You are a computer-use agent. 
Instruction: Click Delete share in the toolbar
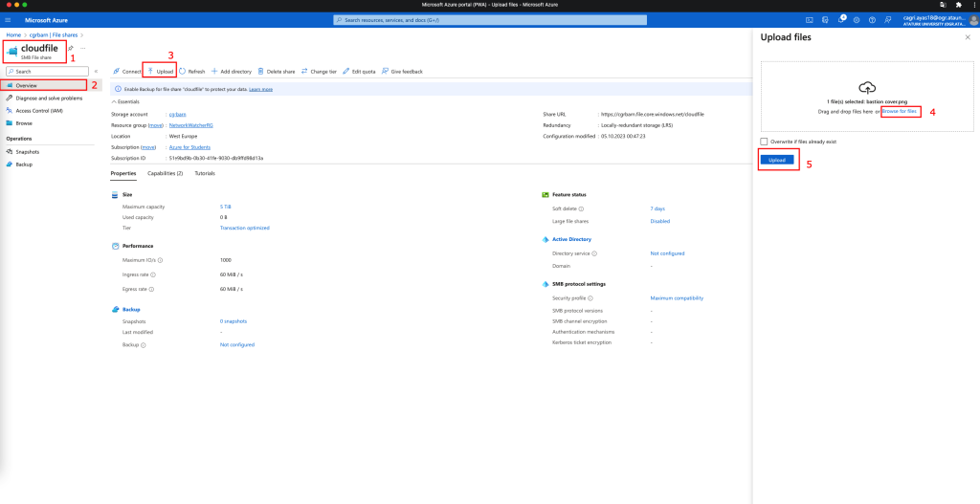point(278,71)
